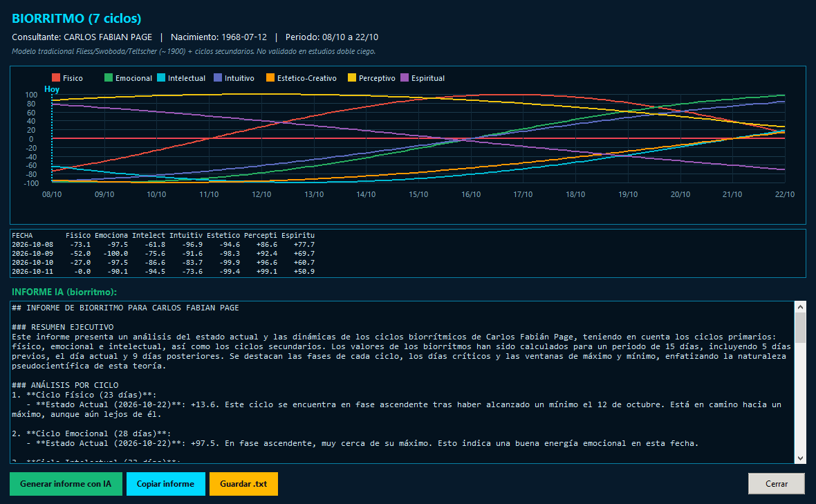Click the 100 label on chart y-axis

pos(31,95)
